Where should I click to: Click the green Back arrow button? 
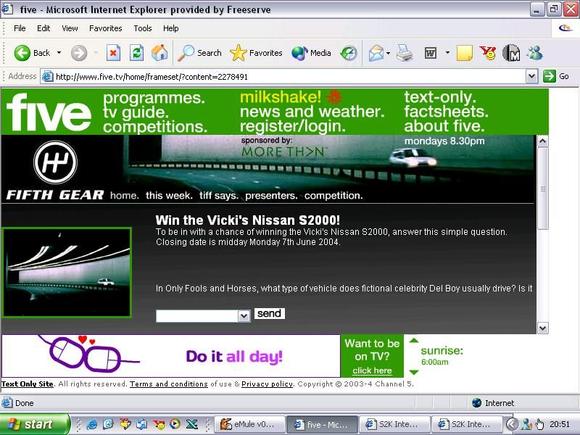22,53
